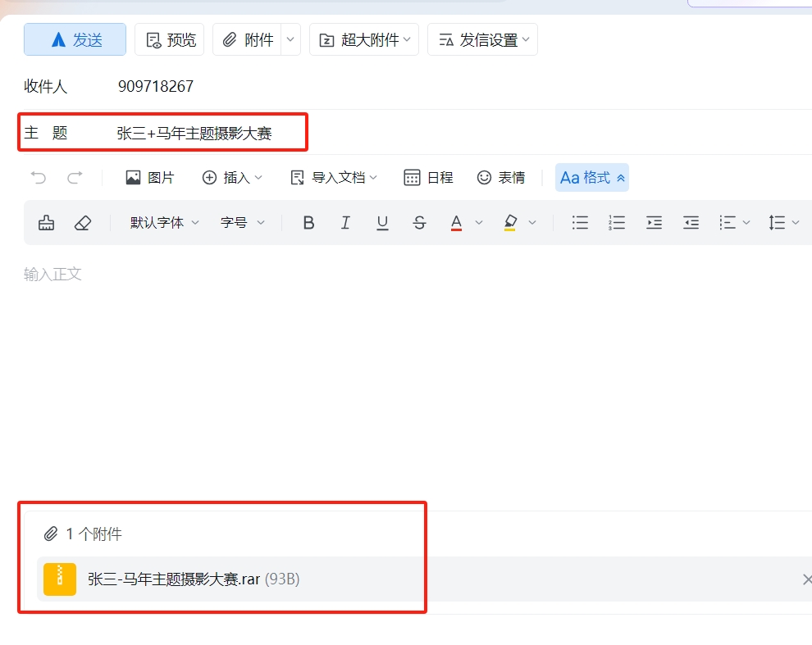Click the format painter brush icon
This screenshot has height=645, width=812.
coord(47,222)
